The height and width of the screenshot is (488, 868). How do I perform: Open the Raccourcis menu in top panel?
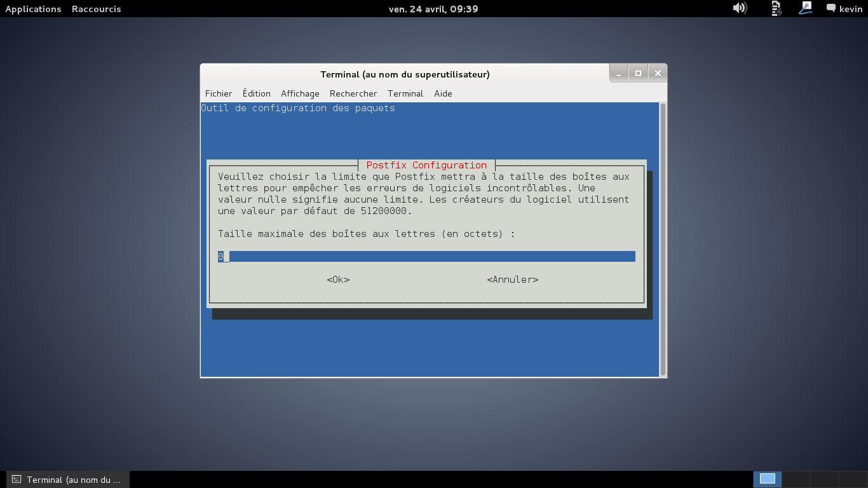point(97,9)
